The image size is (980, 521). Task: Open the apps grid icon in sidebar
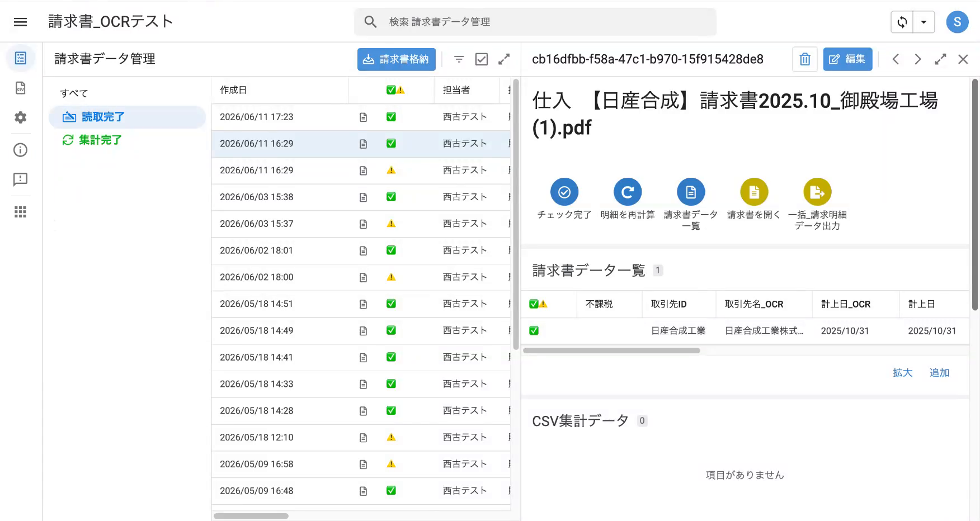point(21,212)
